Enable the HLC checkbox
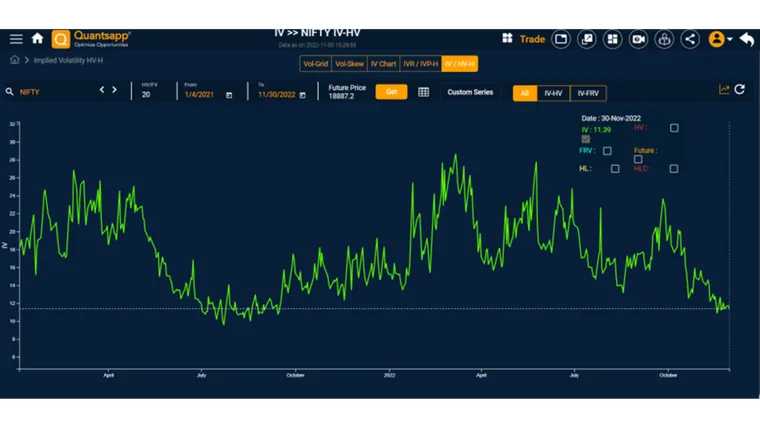Screen dimensions: 760x428 674,169
